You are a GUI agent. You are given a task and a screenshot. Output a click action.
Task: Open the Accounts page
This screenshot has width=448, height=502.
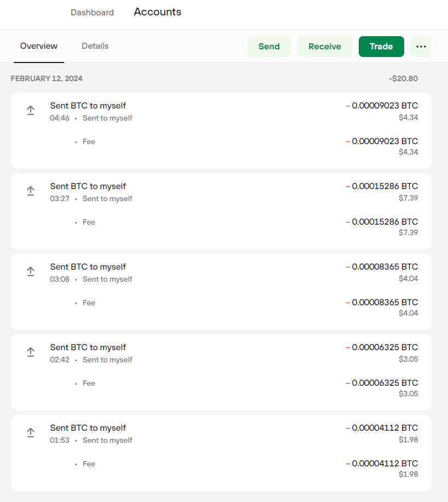157,12
